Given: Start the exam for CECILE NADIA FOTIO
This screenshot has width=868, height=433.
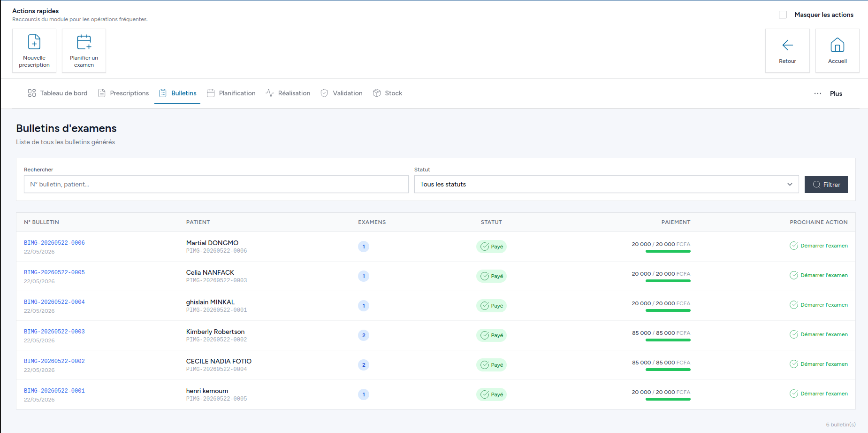Looking at the screenshot, I should tap(819, 364).
